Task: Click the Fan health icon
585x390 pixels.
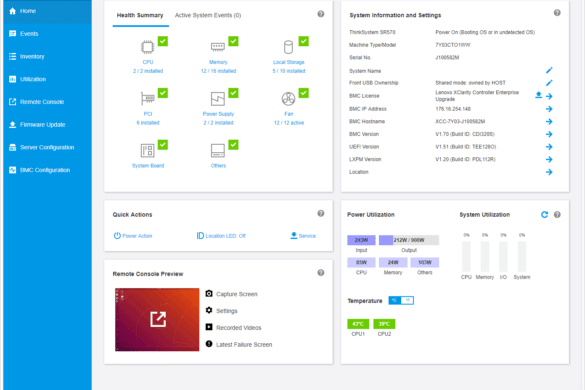Action: coord(288,99)
